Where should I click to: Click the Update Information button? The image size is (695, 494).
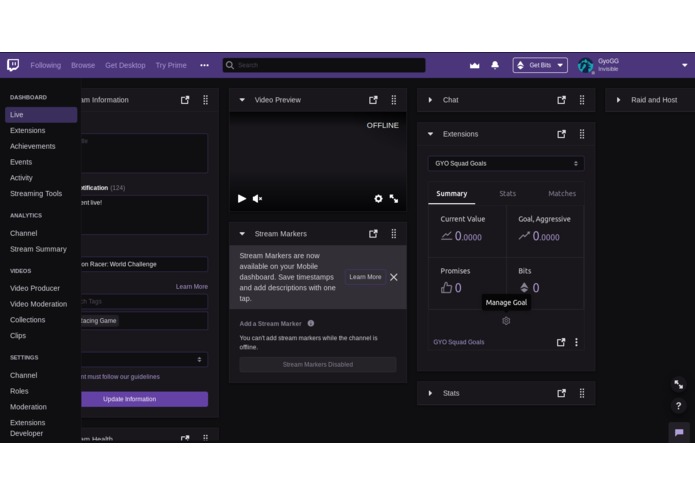[x=144, y=399]
